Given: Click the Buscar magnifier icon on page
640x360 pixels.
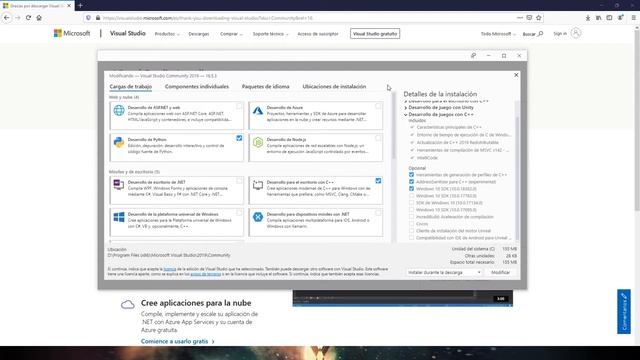Looking at the screenshot, I should coord(540,33).
